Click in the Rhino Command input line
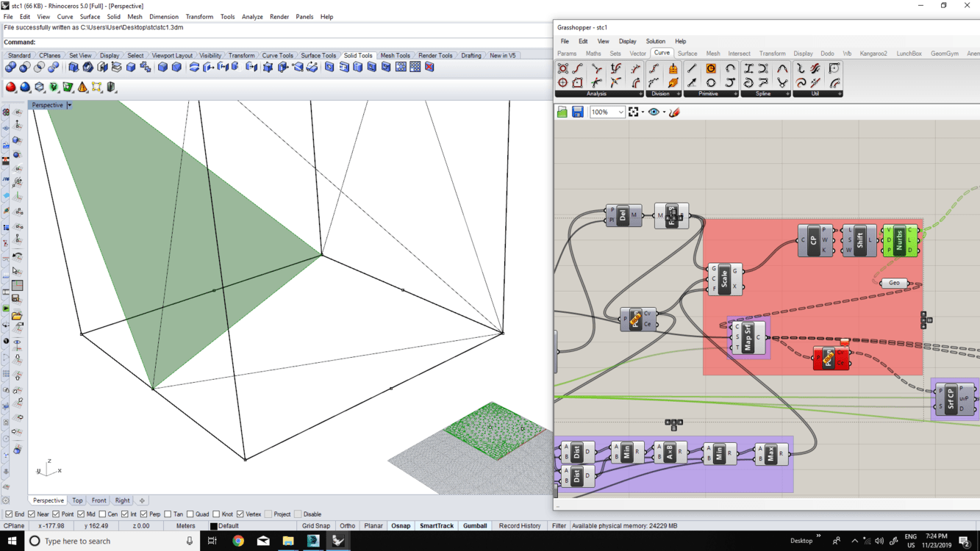The image size is (980, 551). 294,42
